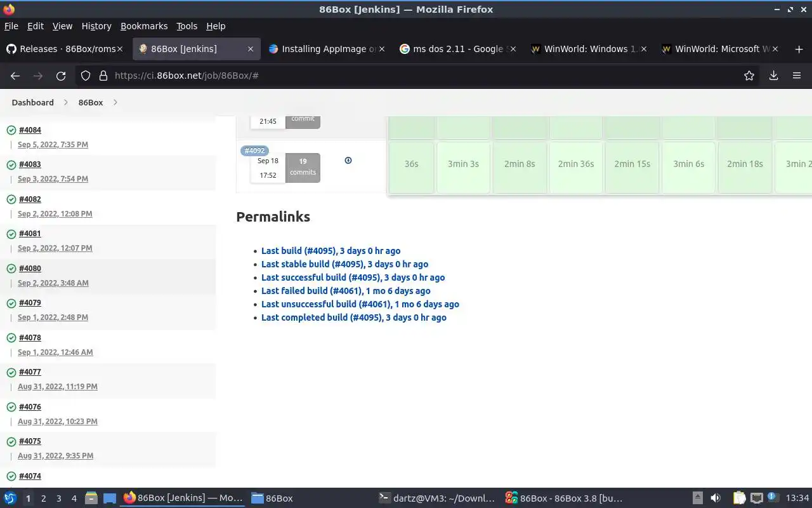The height and width of the screenshot is (508, 812).
Task: Click the clipboard tray icon
Action: tap(739, 498)
